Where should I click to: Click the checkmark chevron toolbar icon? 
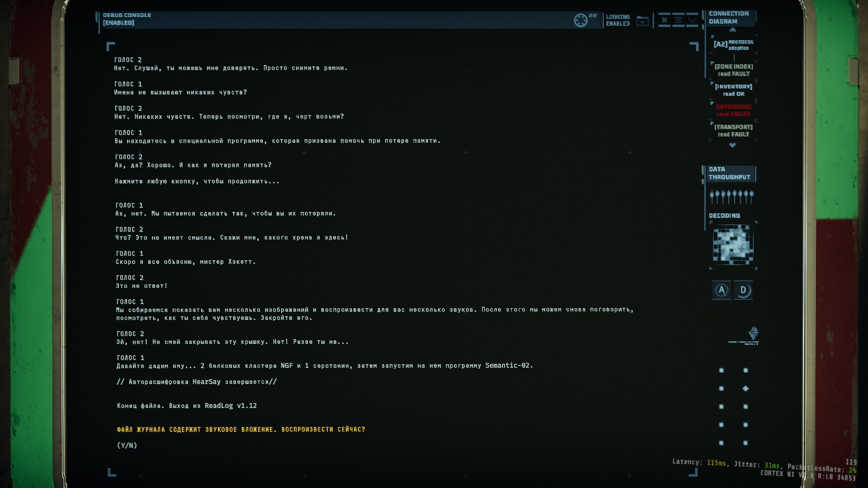692,20
